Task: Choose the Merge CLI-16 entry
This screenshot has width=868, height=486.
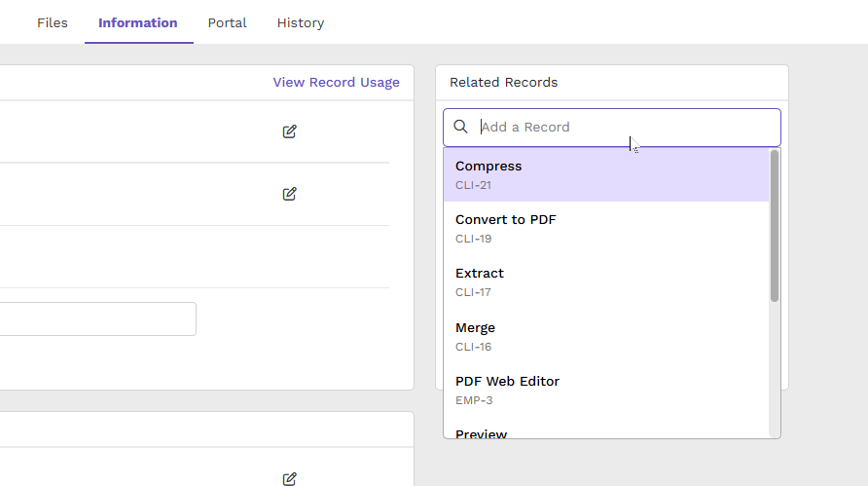Action: (606, 336)
